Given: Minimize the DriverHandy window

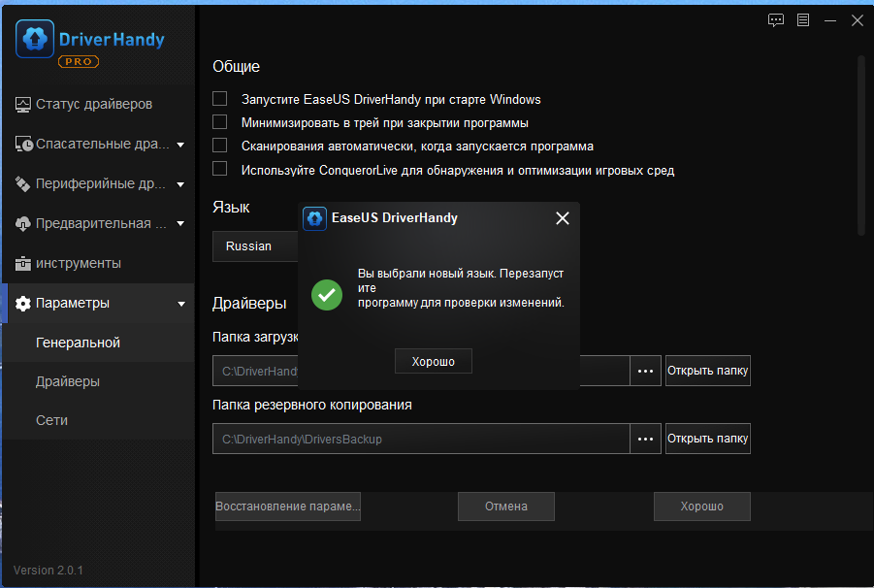Looking at the screenshot, I should [830, 20].
